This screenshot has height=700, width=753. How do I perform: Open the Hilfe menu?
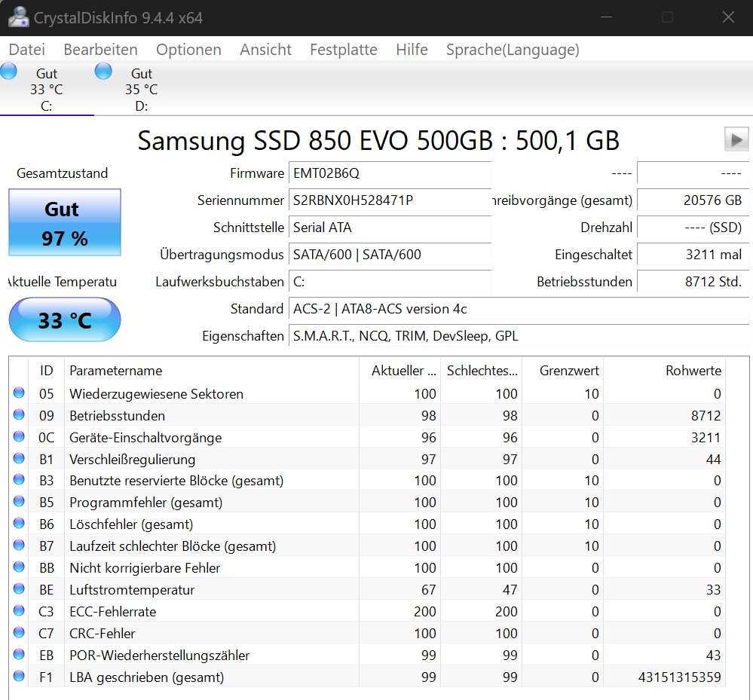412,50
